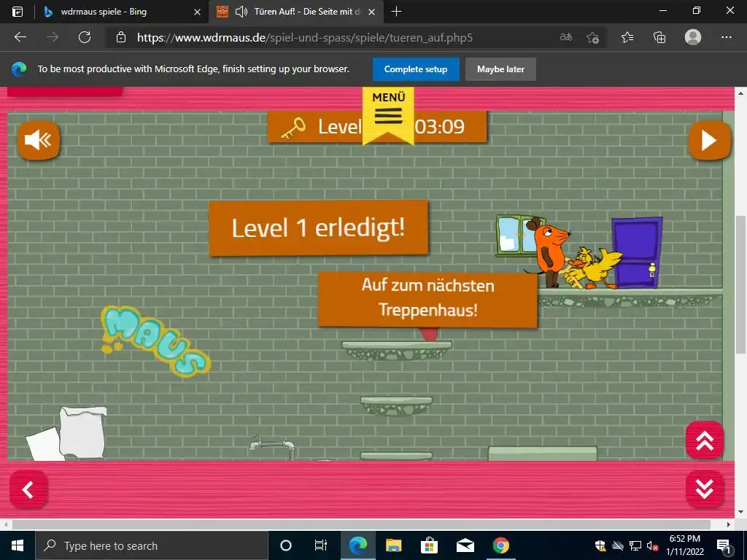Image resolution: width=747 pixels, height=560 pixels.
Task: Open Collections in Edge
Action: [x=659, y=37]
